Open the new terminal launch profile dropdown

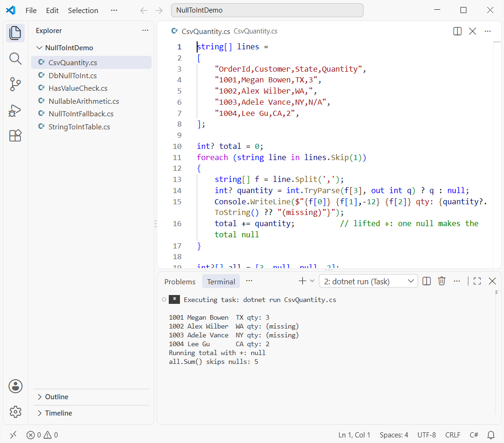pyautogui.click(x=312, y=281)
